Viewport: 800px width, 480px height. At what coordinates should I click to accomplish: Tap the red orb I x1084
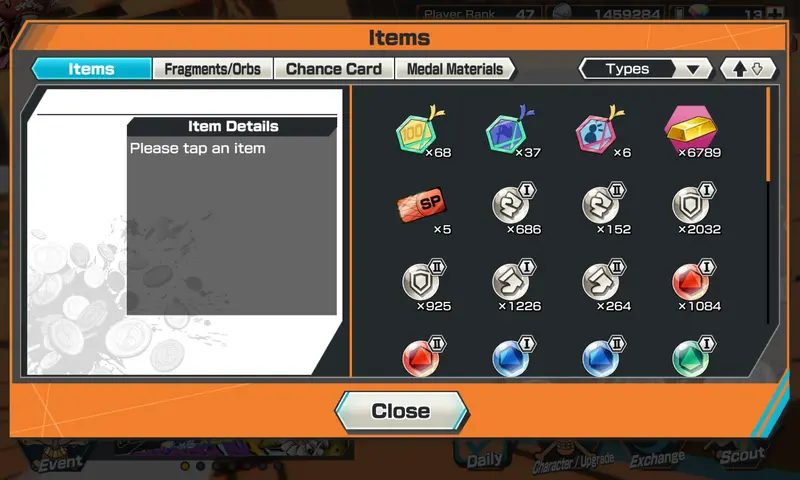tap(695, 285)
